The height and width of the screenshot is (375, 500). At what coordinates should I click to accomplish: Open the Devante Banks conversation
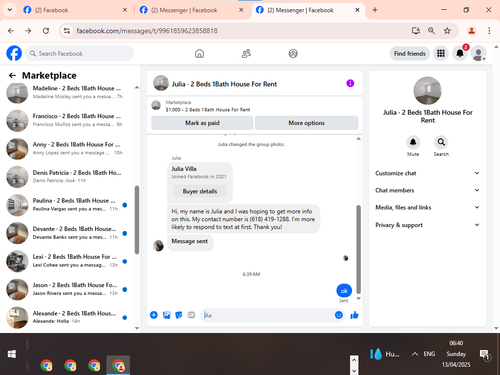click(x=67, y=233)
